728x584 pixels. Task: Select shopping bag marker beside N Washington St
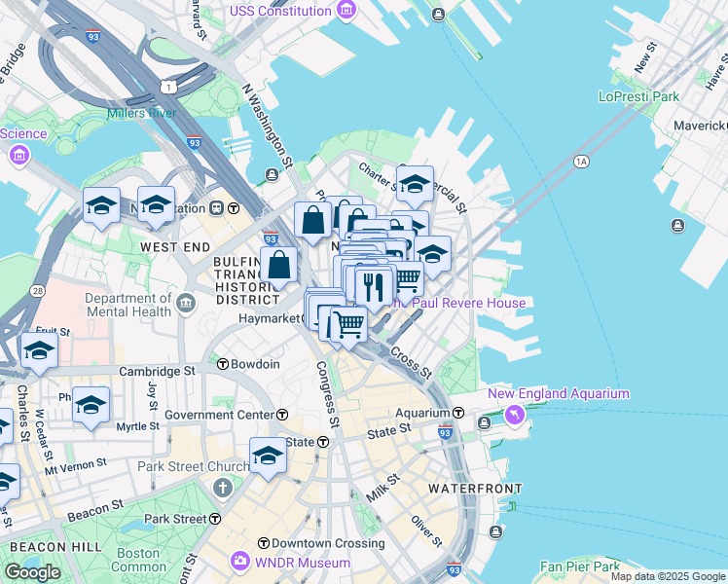pos(313,221)
